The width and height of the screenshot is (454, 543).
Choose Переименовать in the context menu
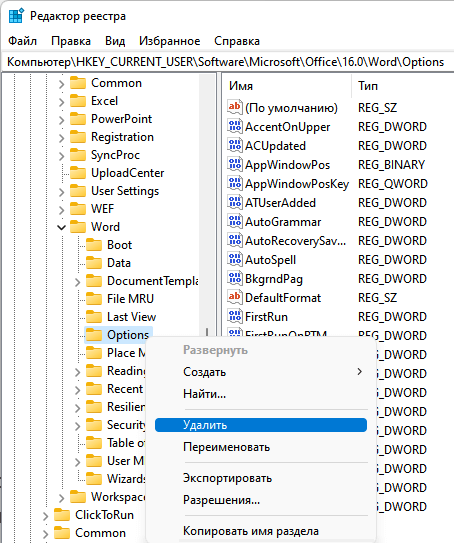point(261,447)
